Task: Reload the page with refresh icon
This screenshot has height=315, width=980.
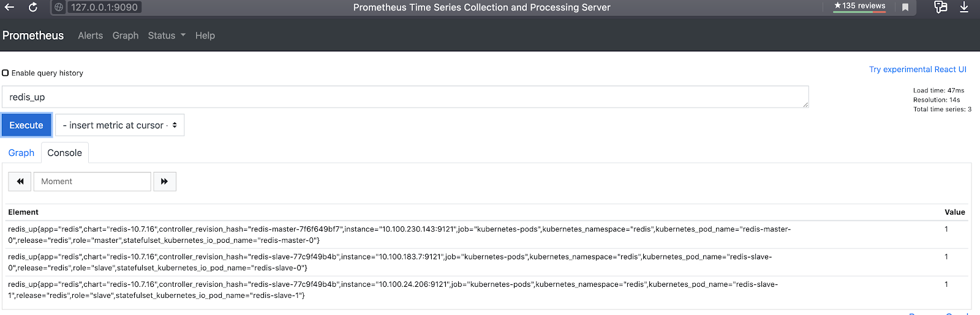Action: tap(33, 7)
